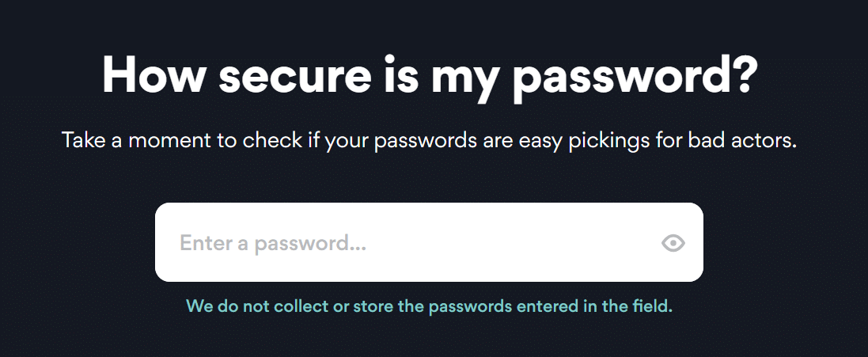868x357 pixels.
Task: Focus the 'Enter a password...' input field
Action: (x=429, y=242)
